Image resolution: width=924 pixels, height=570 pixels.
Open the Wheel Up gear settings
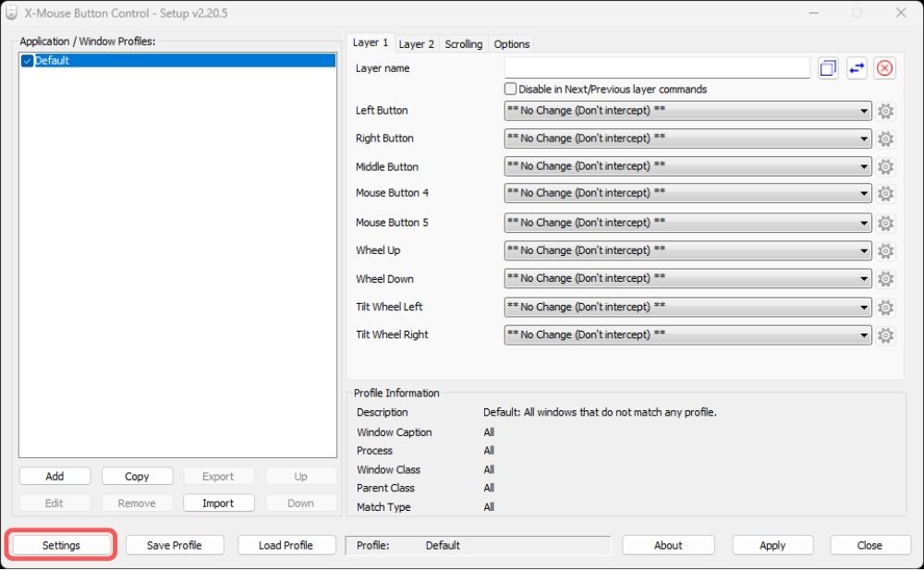coord(885,250)
